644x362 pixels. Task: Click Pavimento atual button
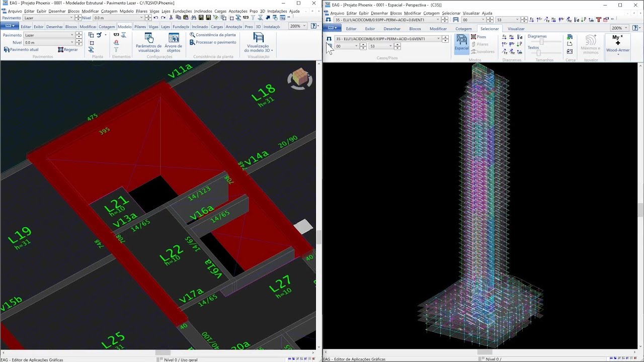pyautogui.click(x=21, y=50)
